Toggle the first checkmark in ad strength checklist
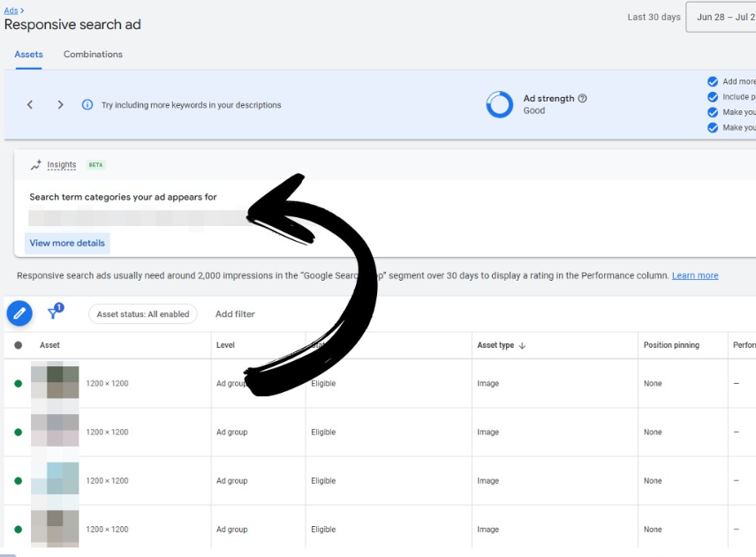756x557 pixels. [713, 82]
